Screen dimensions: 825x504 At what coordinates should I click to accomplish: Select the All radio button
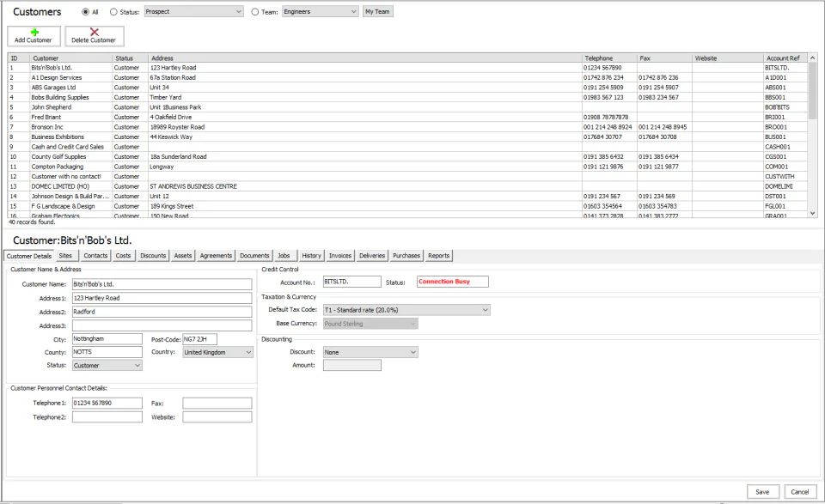[85, 11]
